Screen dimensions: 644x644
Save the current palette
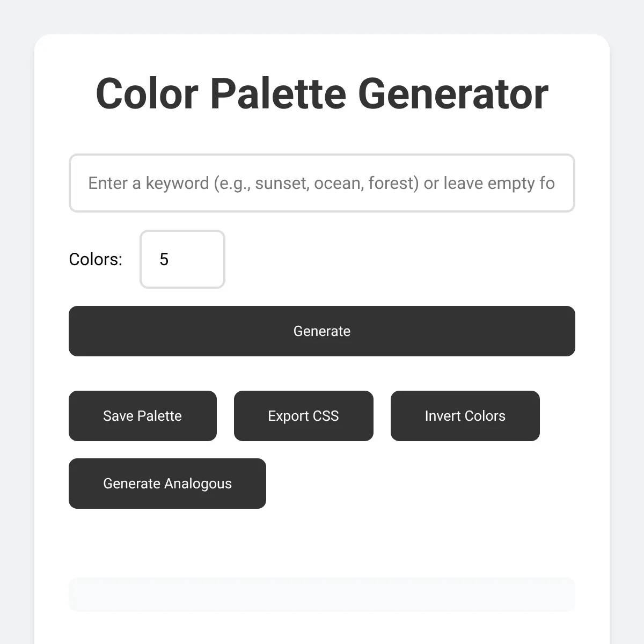(143, 416)
